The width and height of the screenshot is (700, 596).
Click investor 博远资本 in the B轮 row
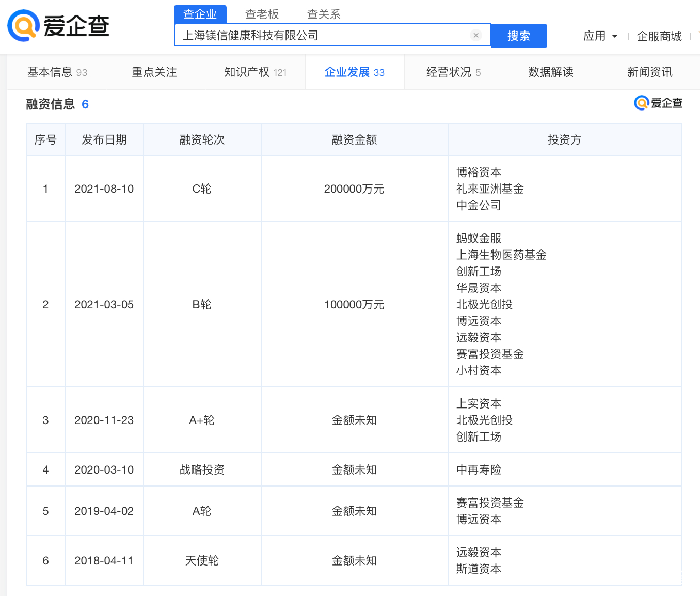479,321
